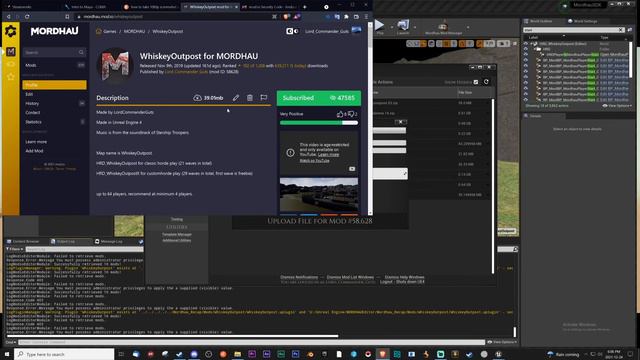Open Edit in the mod.io sidebar

point(29,94)
